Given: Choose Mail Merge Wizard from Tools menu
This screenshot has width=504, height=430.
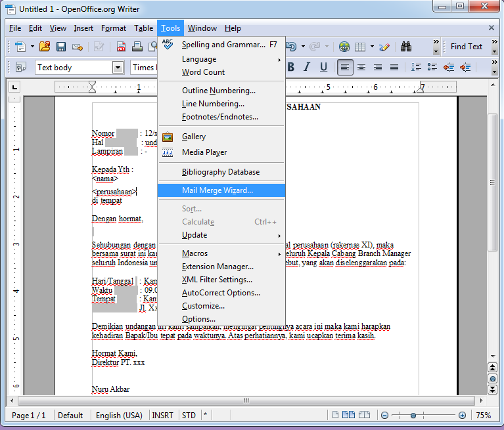Looking at the screenshot, I should point(221,190).
